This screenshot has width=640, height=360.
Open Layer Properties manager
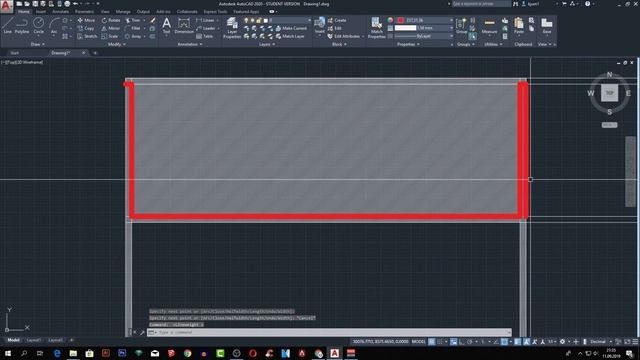point(232,28)
